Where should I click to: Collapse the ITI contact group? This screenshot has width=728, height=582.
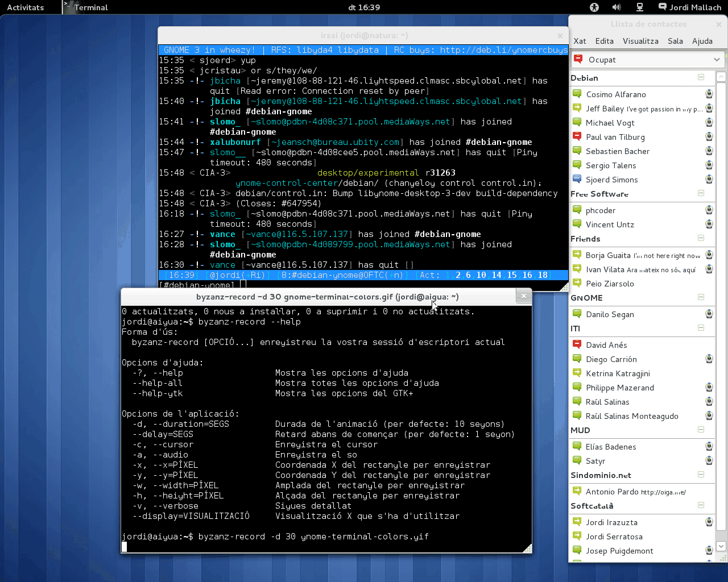[701, 328]
